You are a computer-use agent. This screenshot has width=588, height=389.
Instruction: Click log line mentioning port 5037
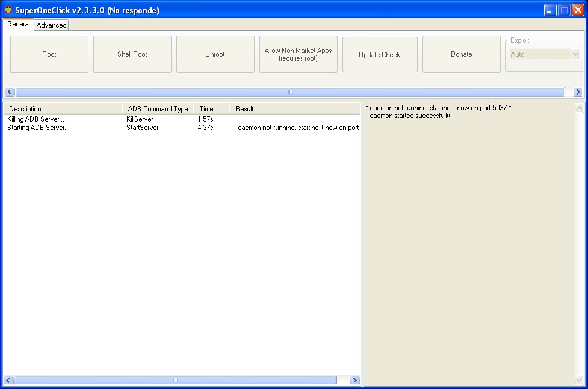tap(438, 108)
